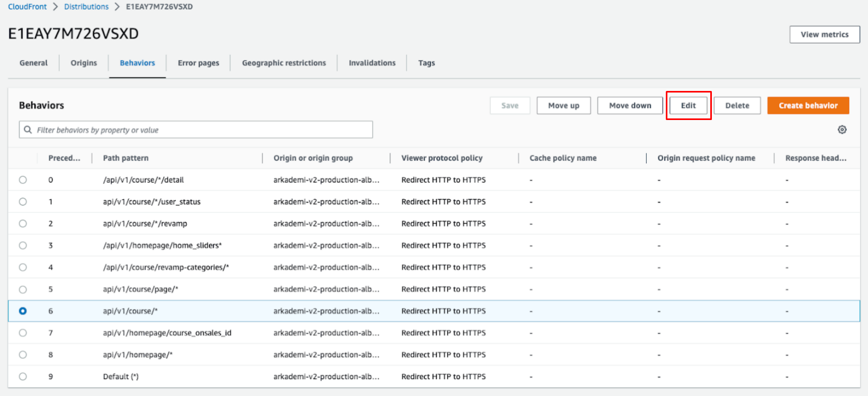
Task: Focus the Filter behaviors search field
Action: pos(201,130)
